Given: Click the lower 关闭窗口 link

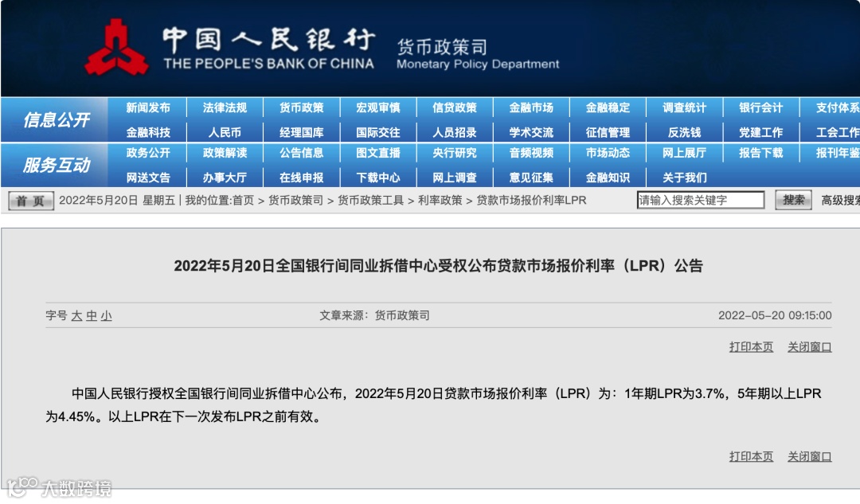Looking at the screenshot, I should pyautogui.click(x=810, y=457).
